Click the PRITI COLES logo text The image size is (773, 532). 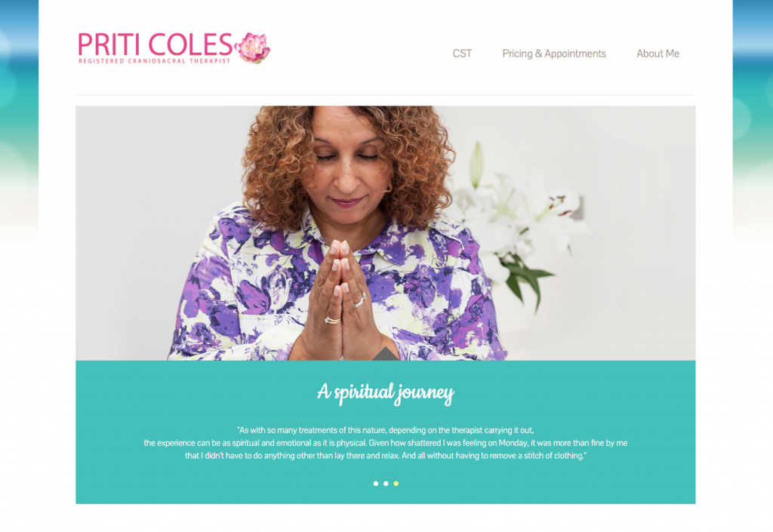(155, 45)
